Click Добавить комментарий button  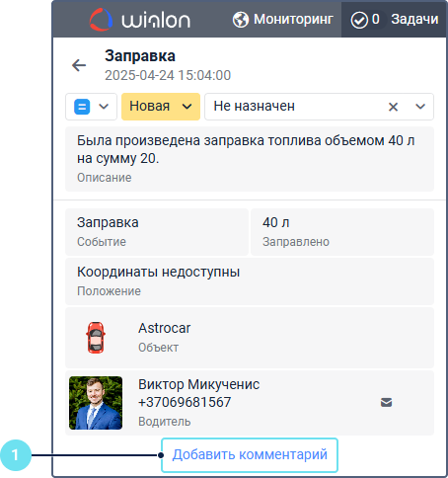[x=250, y=455]
